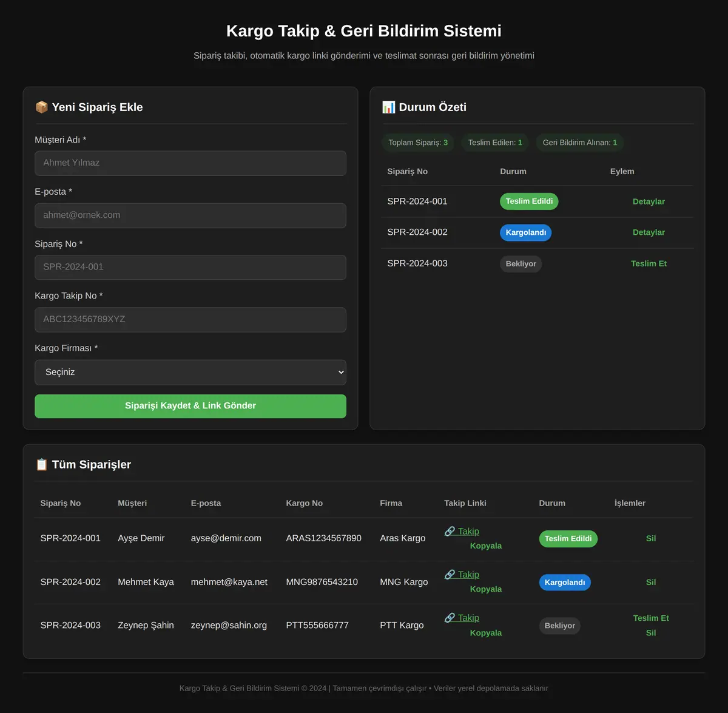Open the Takip link for Ayşe Demir
728x713 pixels.
click(462, 531)
